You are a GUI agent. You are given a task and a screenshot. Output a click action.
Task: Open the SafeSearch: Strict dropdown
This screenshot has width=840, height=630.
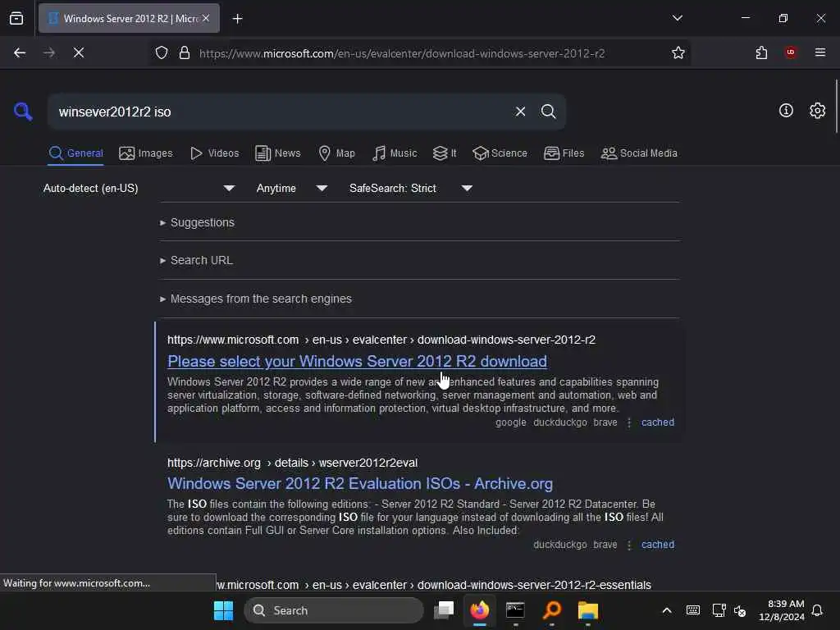(x=410, y=188)
